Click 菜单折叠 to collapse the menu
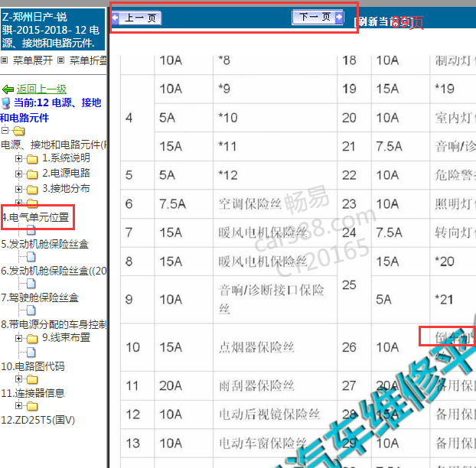 click(x=88, y=60)
